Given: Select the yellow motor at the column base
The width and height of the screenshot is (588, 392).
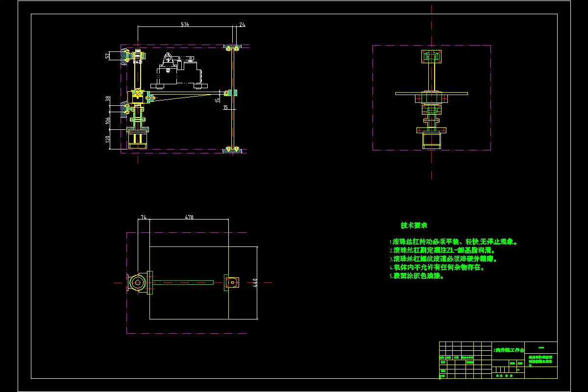Looking at the screenshot, I should (138, 140).
